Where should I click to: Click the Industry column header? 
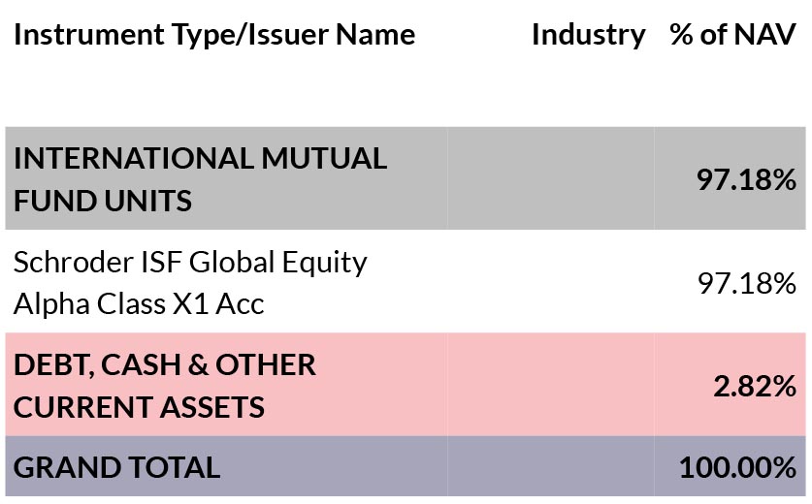[x=589, y=35]
